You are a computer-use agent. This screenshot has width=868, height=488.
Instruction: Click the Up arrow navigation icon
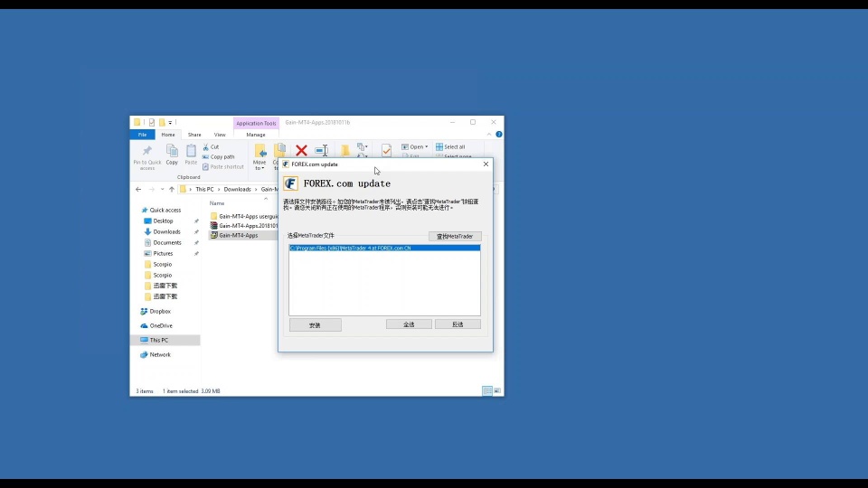pos(172,189)
